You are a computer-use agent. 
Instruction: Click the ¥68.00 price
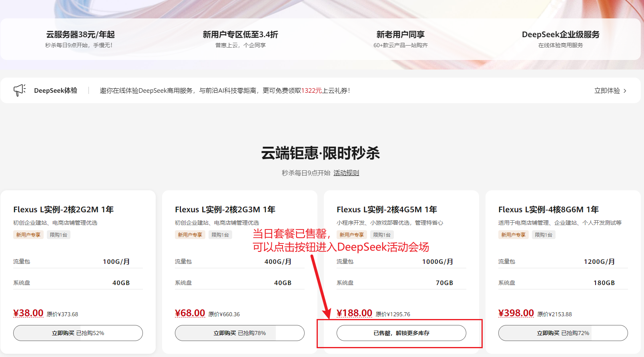pyautogui.click(x=190, y=313)
